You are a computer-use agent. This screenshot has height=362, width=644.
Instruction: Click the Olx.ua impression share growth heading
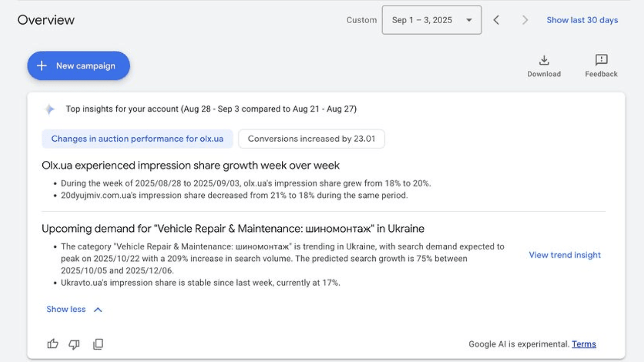[x=191, y=165]
